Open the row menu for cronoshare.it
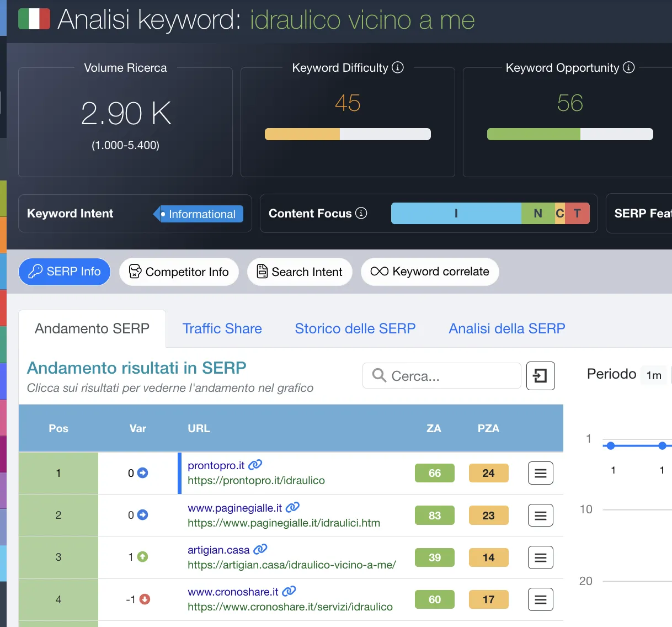The image size is (672, 627). [540, 599]
